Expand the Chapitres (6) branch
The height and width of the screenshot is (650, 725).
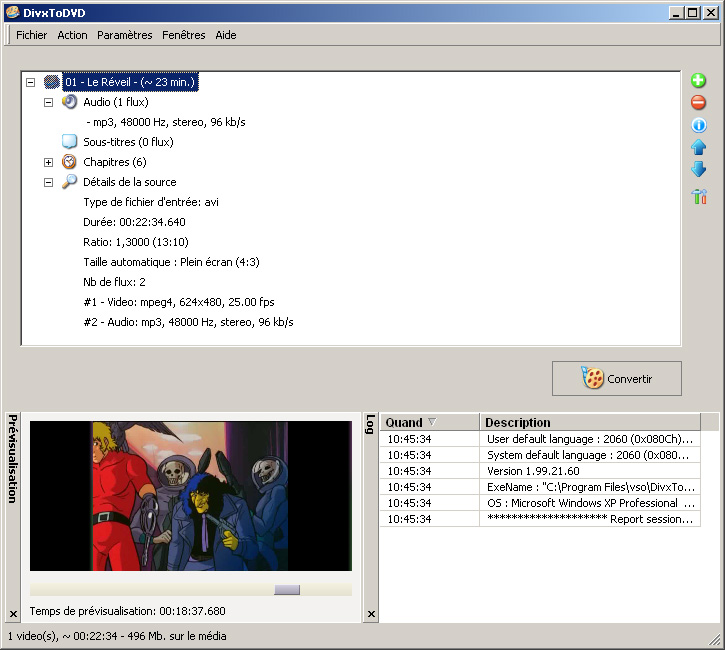(x=49, y=162)
